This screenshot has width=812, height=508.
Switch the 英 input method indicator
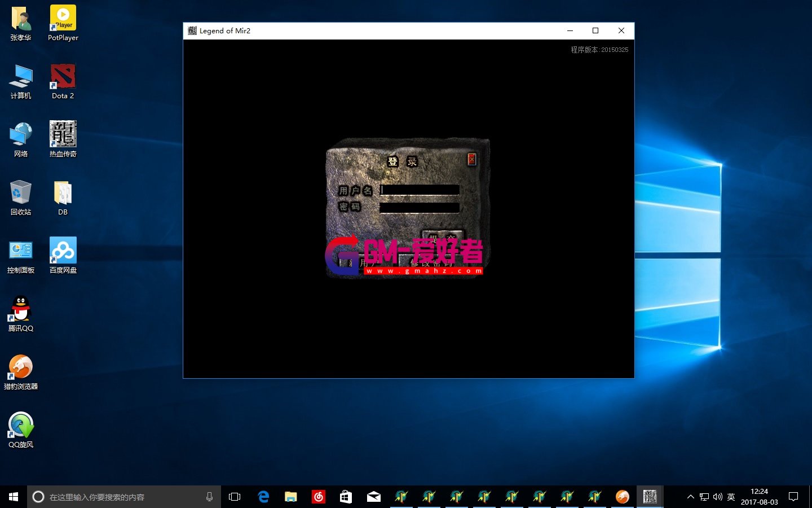pos(731,497)
